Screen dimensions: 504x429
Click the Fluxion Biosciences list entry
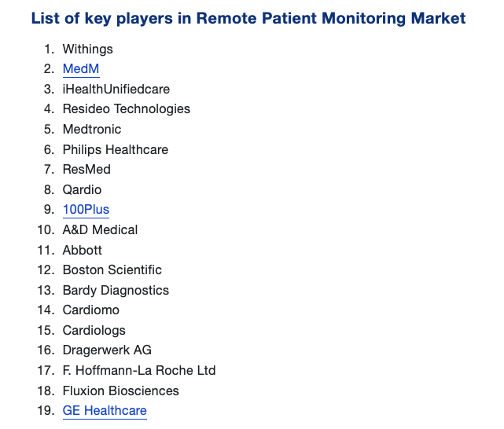point(121,390)
